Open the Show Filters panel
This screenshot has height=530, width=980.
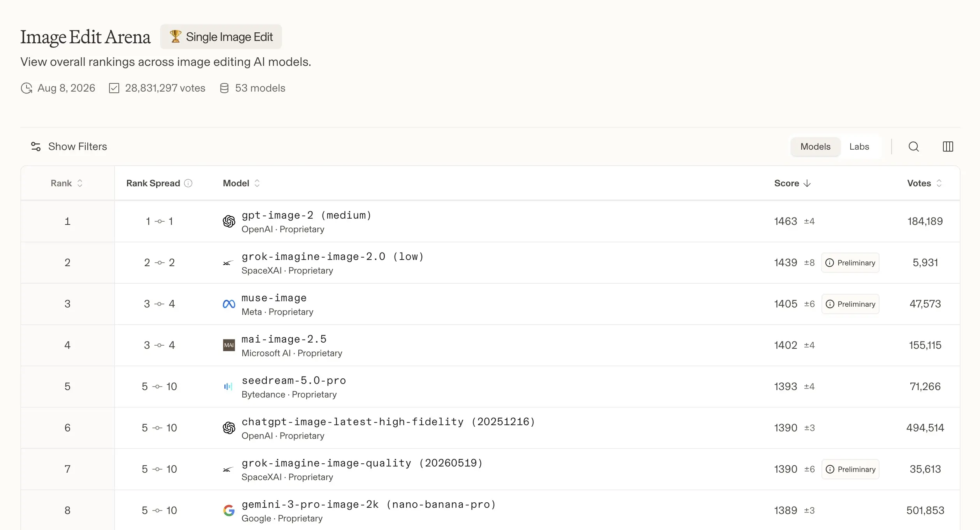point(69,147)
